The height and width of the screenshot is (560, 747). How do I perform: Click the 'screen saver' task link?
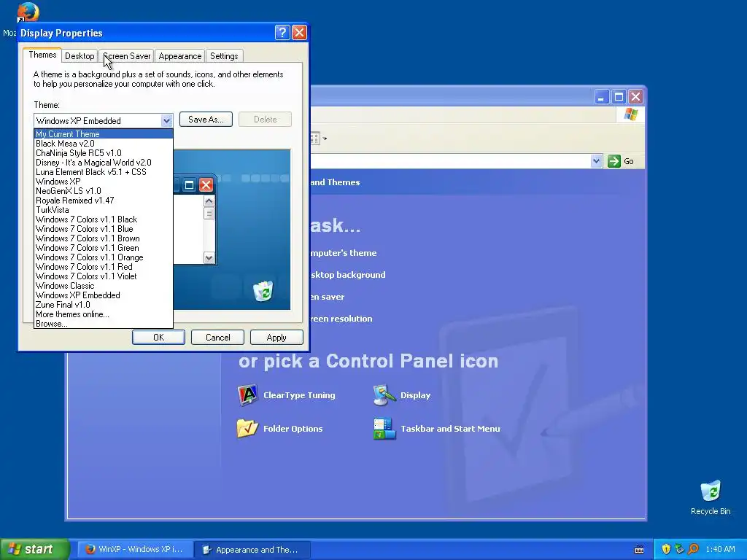328,297
